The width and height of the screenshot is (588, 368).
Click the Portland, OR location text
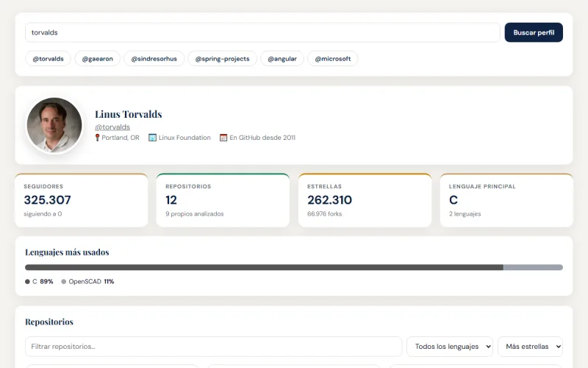pos(121,138)
